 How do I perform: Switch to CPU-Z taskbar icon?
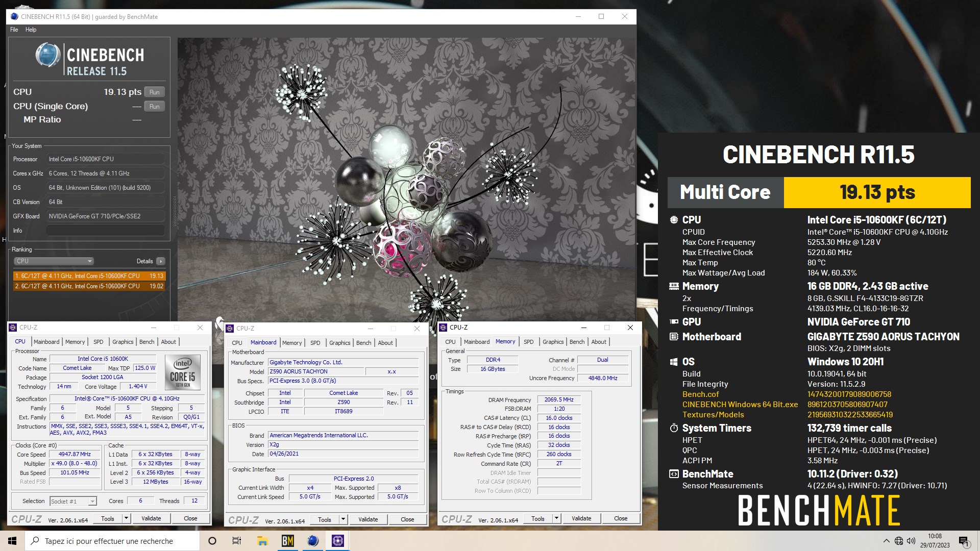pyautogui.click(x=338, y=541)
